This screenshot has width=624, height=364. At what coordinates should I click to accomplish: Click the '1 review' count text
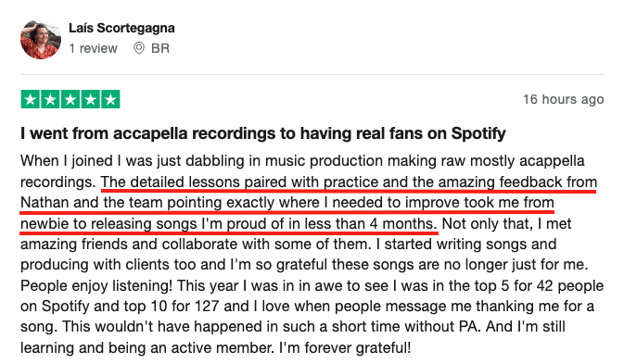coord(93,48)
